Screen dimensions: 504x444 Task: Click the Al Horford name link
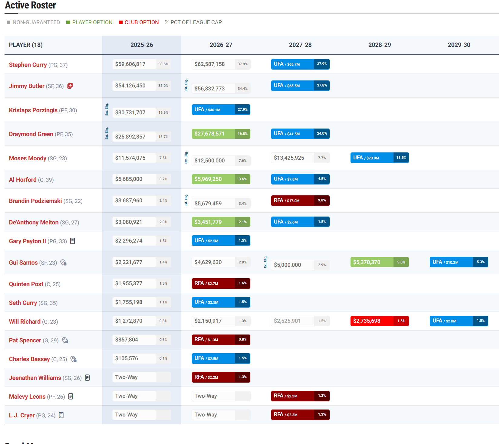[x=23, y=180]
